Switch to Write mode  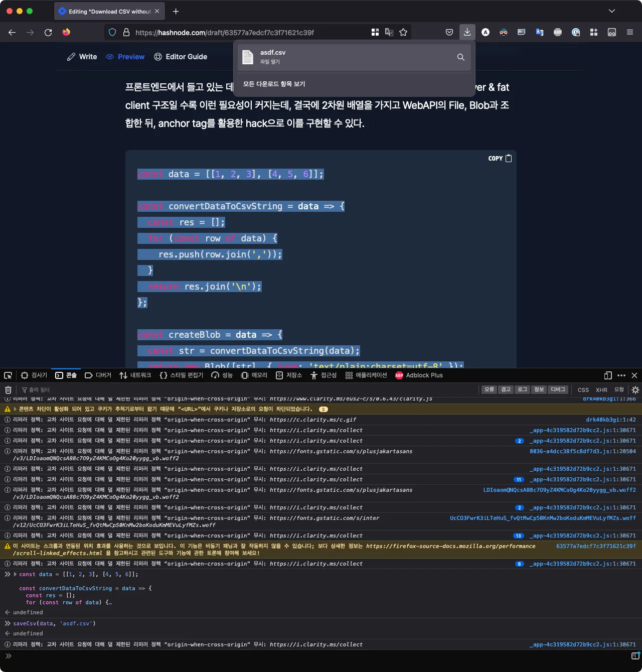[82, 57]
